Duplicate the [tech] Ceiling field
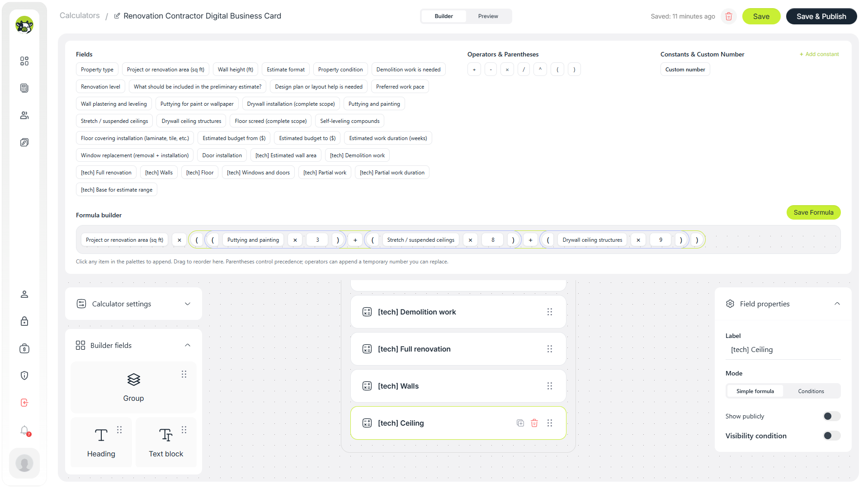868x488 pixels. 520,423
